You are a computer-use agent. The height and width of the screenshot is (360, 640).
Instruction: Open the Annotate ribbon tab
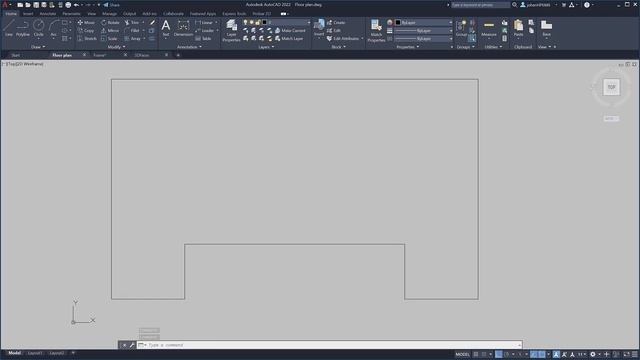tap(48, 13)
